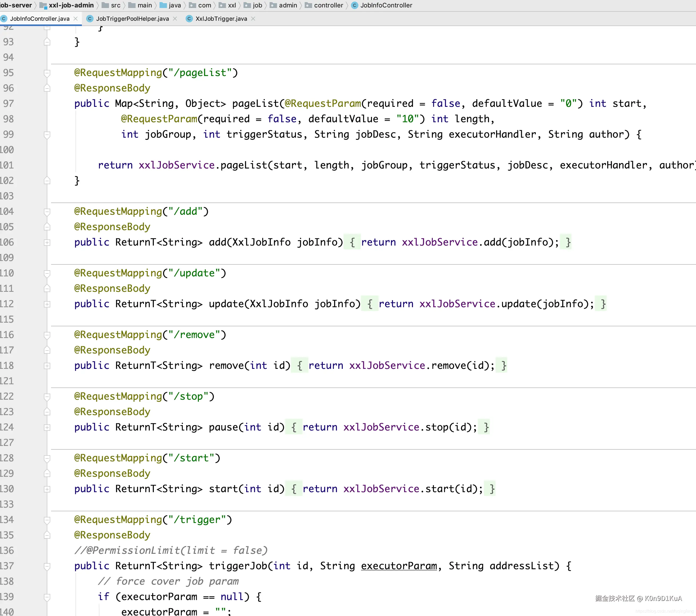Click the controller folder breadcrumb item
This screenshot has width=696, height=616.
pos(328,5)
